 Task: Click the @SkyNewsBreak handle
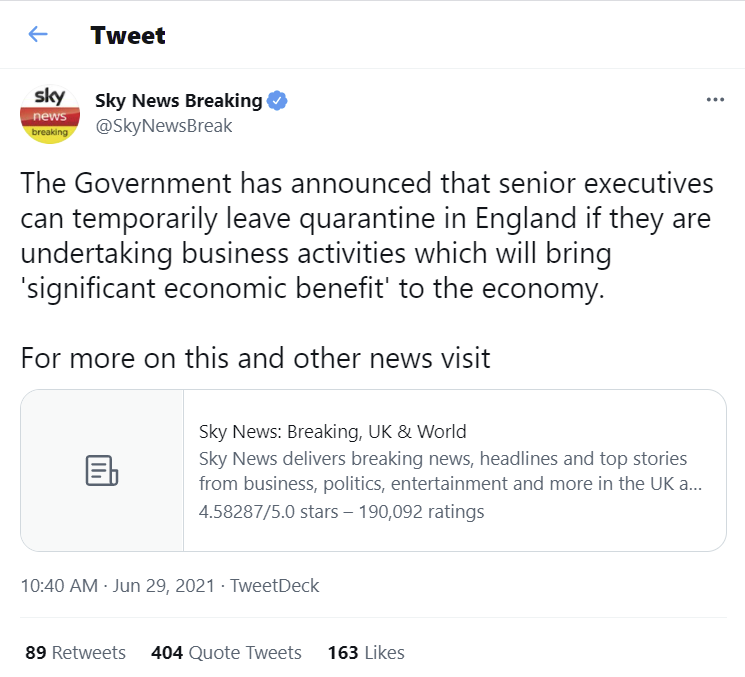163,126
